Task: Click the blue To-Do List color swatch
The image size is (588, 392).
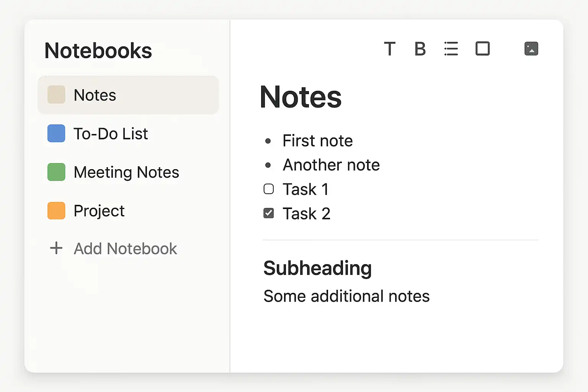Action: coord(56,133)
